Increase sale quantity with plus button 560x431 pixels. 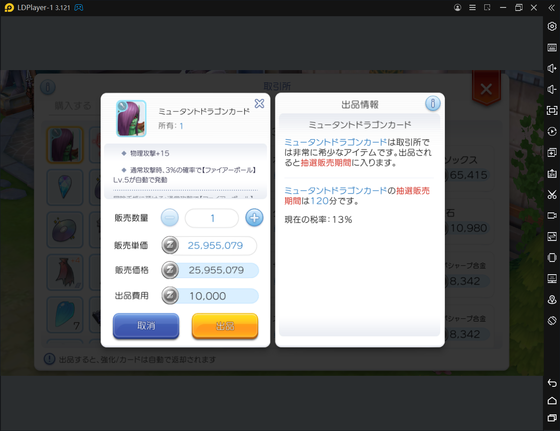[254, 217]
